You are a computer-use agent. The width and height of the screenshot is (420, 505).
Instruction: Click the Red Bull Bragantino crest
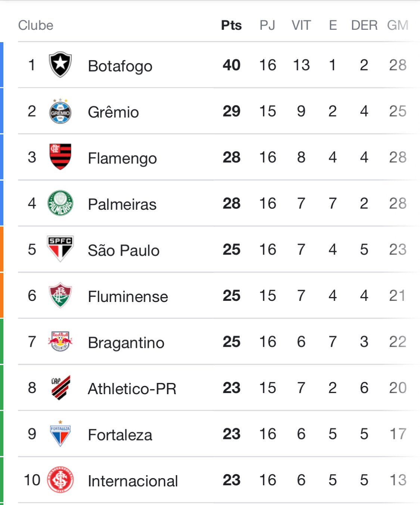click(60, 341)
